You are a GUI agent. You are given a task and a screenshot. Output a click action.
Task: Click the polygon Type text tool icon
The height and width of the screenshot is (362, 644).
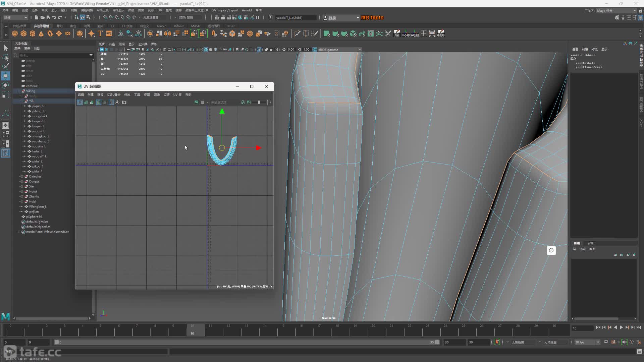point(100,34)
